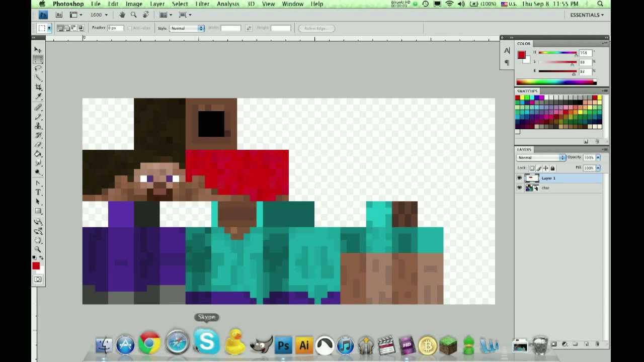Select the Eyedropper tool
The image size is (644, 362).
[38, 98]
